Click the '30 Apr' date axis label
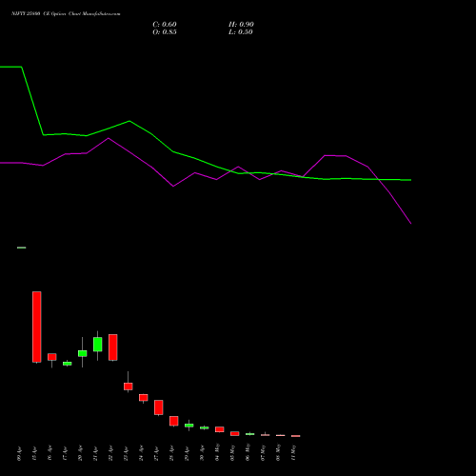The width and height of the screenshot is (476, 476). 202,453
